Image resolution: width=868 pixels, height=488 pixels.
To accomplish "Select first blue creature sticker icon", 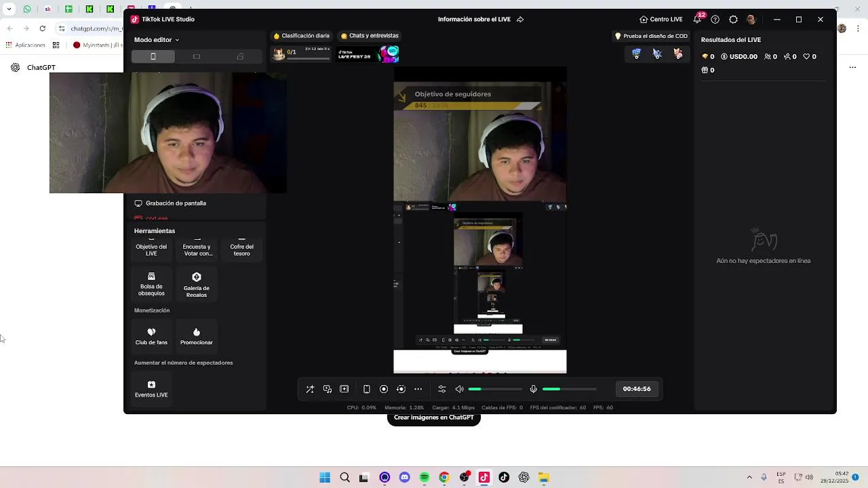I will click(x=636, y=54).
